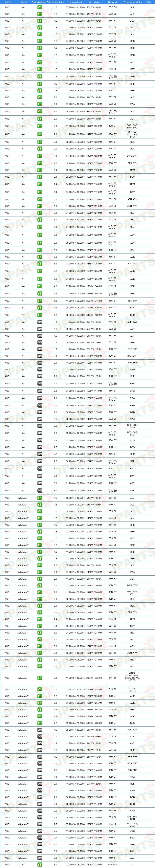Click diesel ON icon in the BRC row

coord(40,384)
